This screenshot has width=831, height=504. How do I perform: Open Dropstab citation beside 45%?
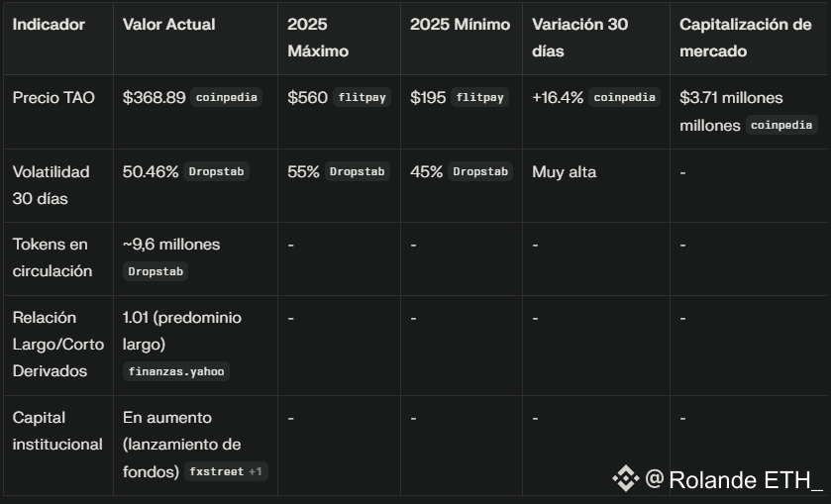tap(481, 172)
